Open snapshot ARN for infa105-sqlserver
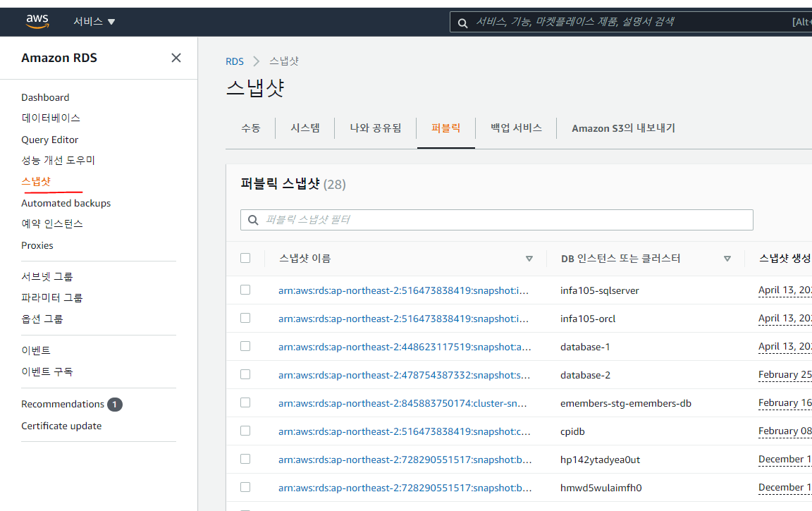Viewport: 812px width, 511px height. [x=403, y=290]
